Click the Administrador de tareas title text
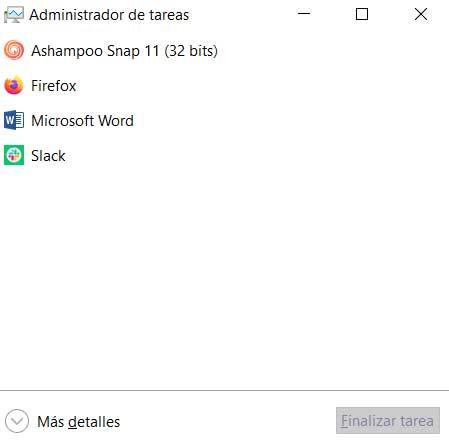This screenshot has width=449, height=448. (109, 15)
